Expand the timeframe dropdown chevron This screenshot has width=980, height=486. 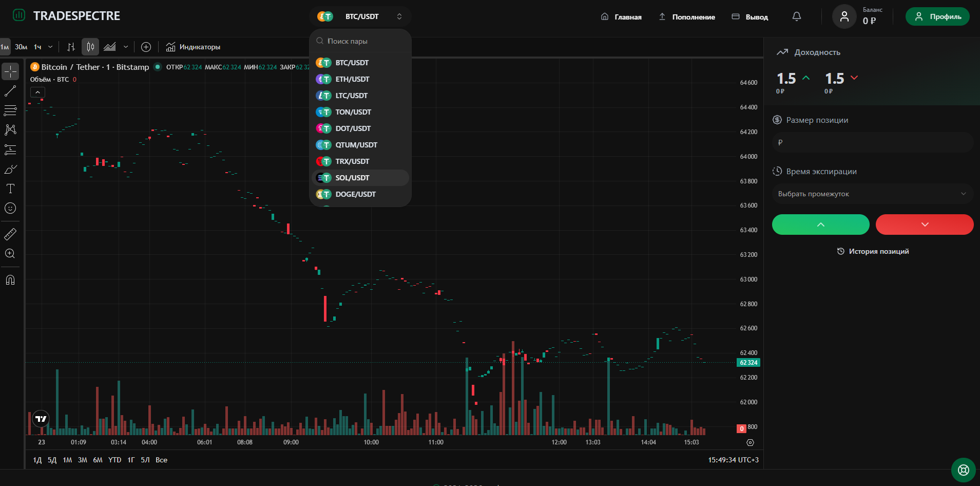50,47
